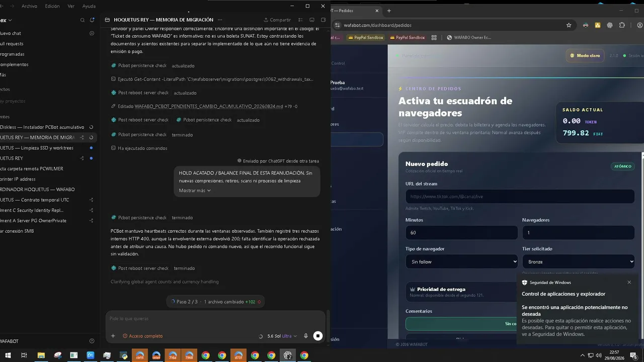
Task: Click help question-mark icon near WAFABOT
Action: (x=92, y=341)
